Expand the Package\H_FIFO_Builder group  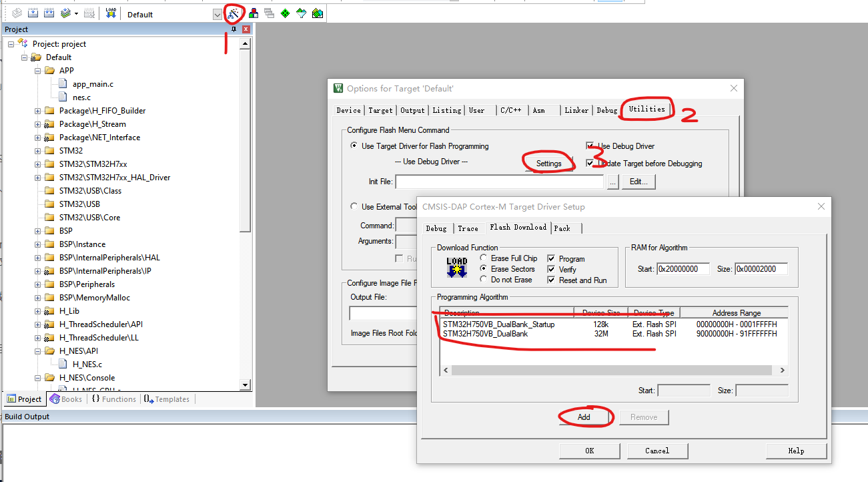(x=38, y=111)
